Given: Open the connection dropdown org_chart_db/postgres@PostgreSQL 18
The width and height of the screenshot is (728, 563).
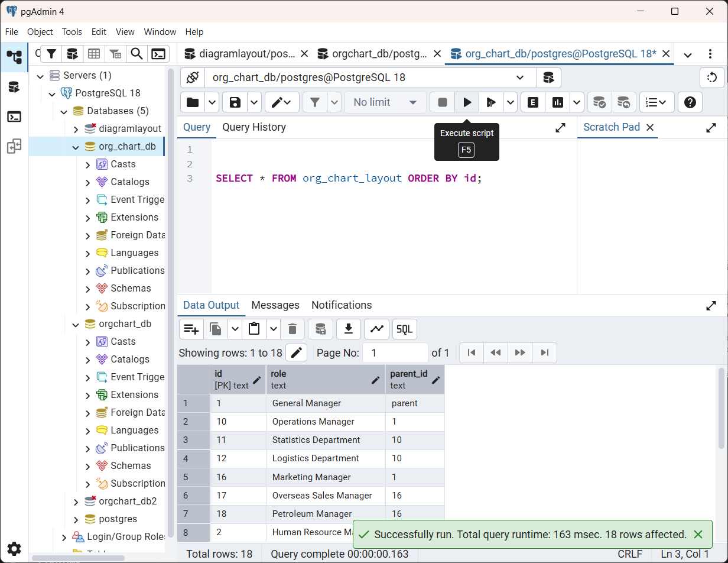Looking at the screenshot, I should (370, 77).
